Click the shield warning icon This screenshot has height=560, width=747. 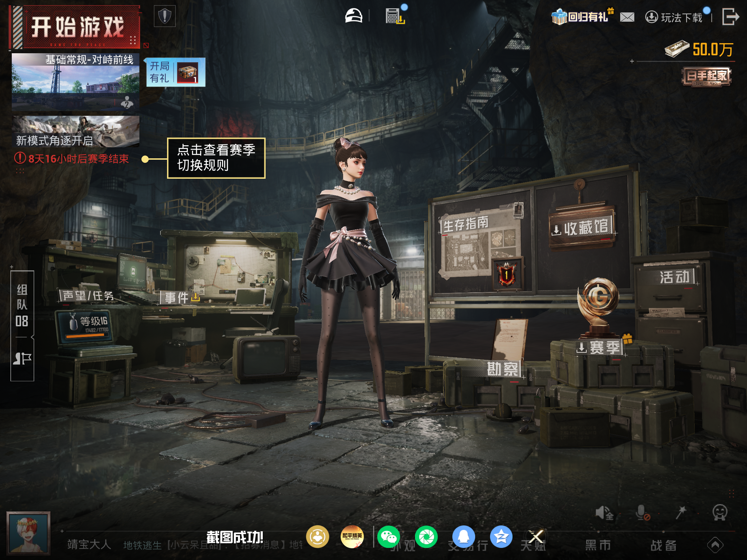tap(165, 16)
